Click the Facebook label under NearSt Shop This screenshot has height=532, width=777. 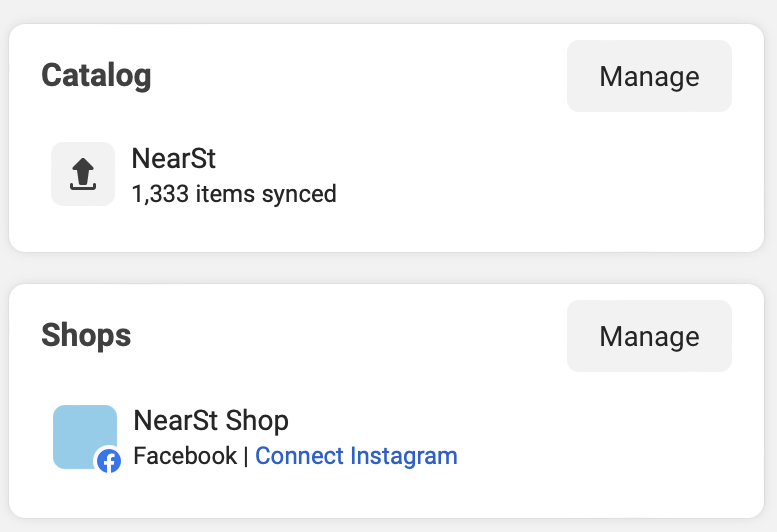[x=185, y=456]
